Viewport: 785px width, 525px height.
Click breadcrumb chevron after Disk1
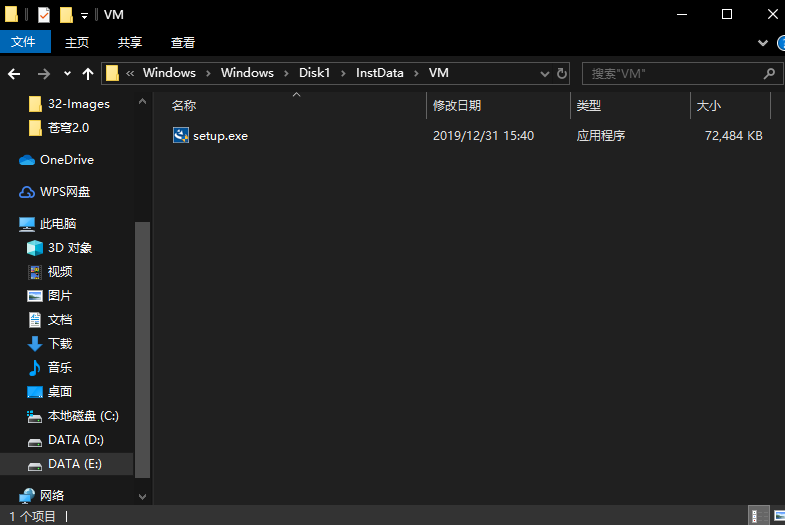click(343, 74)
